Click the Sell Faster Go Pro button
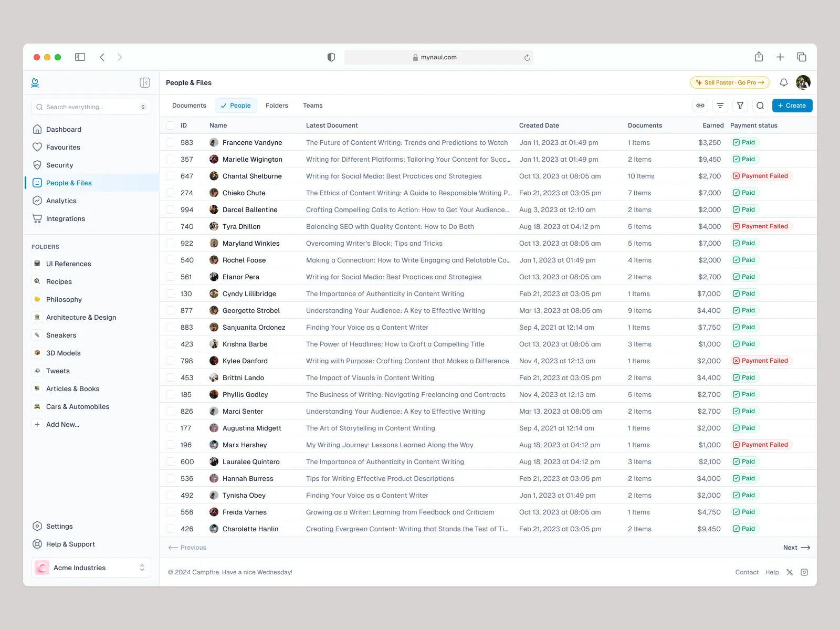Screen dimensions: 840x630 tap(729, 82)
